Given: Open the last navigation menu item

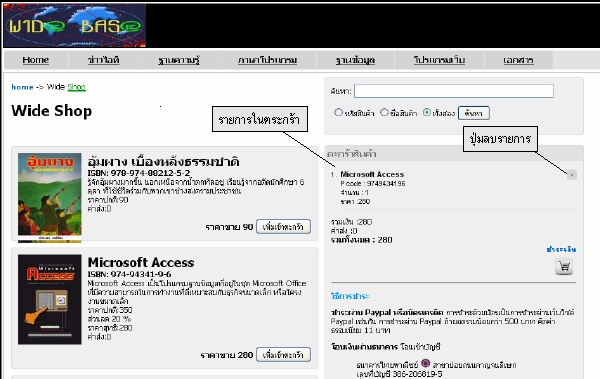Looking at the screenshot, I should 518,60.
